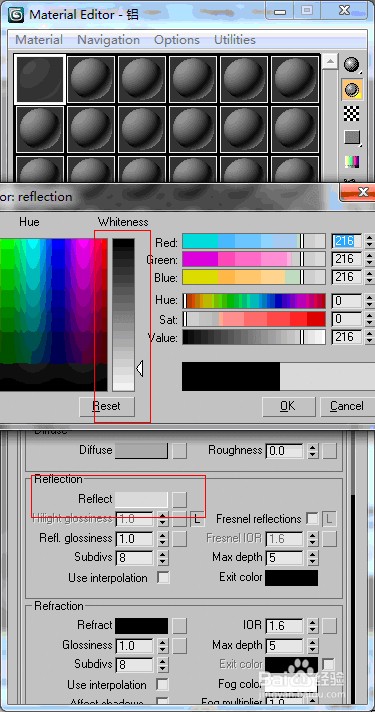Click the Refraction Glossiness value field
Image resolution: width=375 pixels, height=712 pixels.
[x=135, y=645]
